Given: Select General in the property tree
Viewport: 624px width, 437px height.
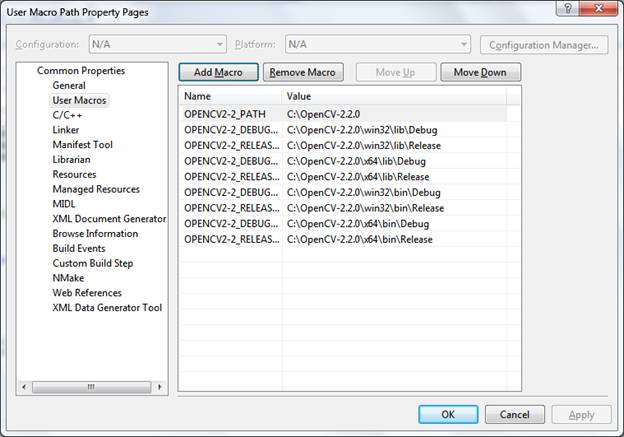Looking at the screenshot, I should [x=69, y=85].
